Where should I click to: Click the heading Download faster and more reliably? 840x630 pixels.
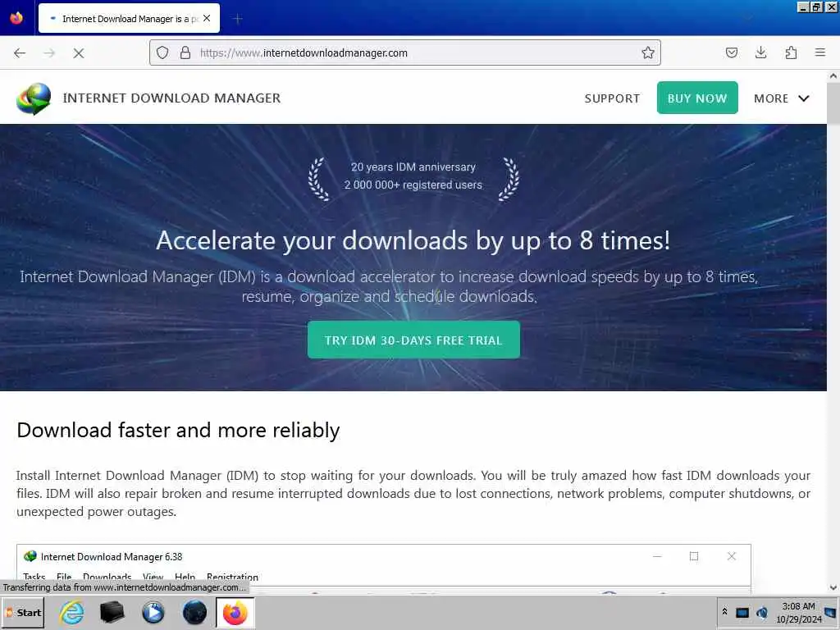(x=178, y=430)
